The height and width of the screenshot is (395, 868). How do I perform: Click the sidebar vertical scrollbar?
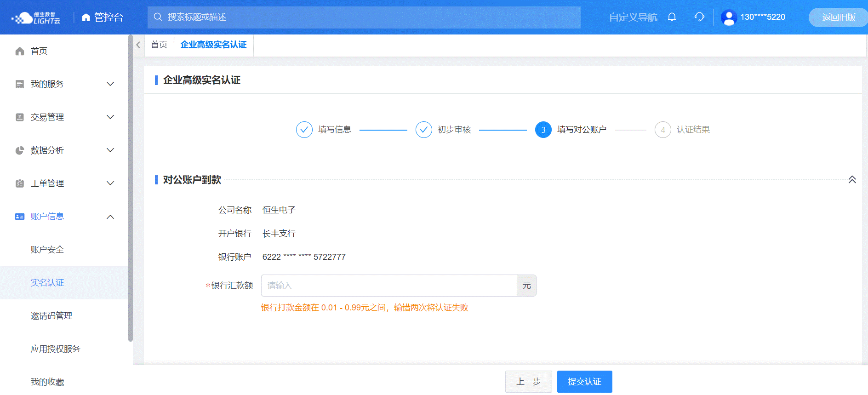click(131, 189)
